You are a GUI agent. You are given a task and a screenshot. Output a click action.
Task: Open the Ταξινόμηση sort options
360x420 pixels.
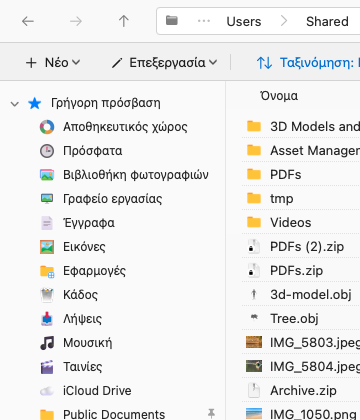coord(308,63)
